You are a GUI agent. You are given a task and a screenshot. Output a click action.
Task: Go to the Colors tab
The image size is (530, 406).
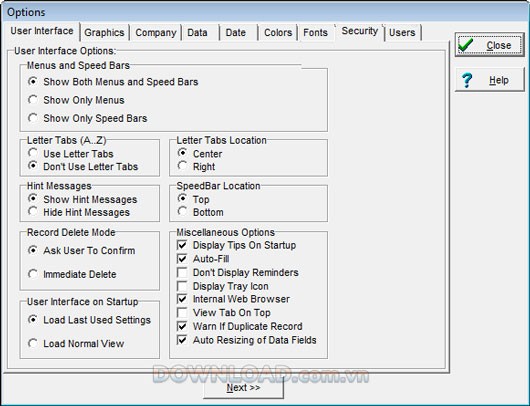point(278,32)
